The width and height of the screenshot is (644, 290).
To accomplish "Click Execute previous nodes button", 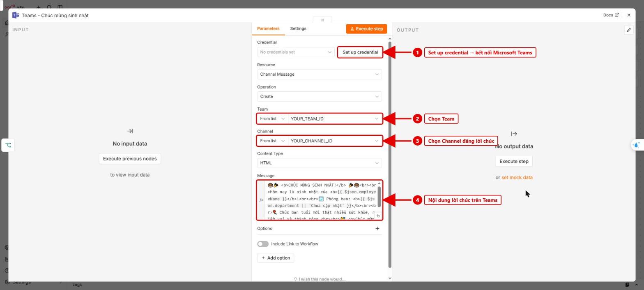I will [x=130, y=159].
